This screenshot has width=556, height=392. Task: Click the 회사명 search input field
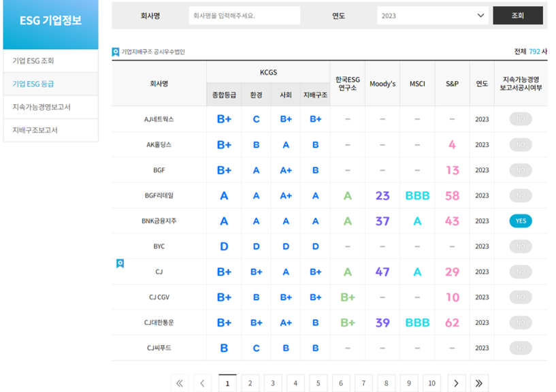coord(244,16)
